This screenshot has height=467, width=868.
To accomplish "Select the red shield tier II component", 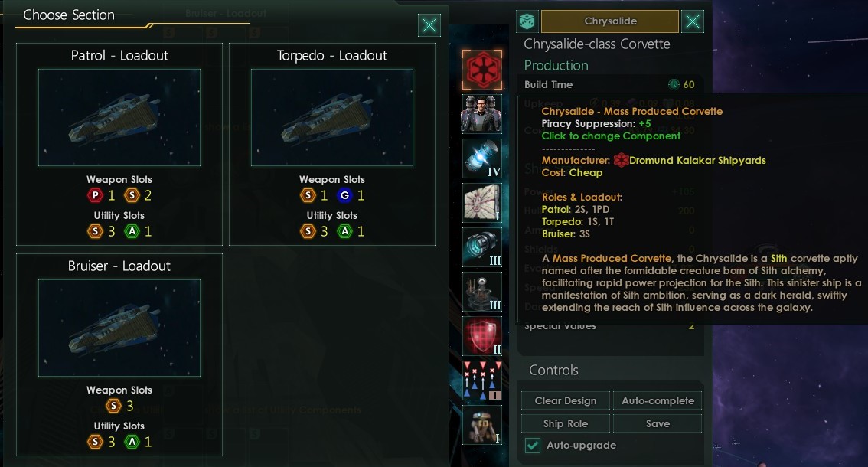I will 482,336.
